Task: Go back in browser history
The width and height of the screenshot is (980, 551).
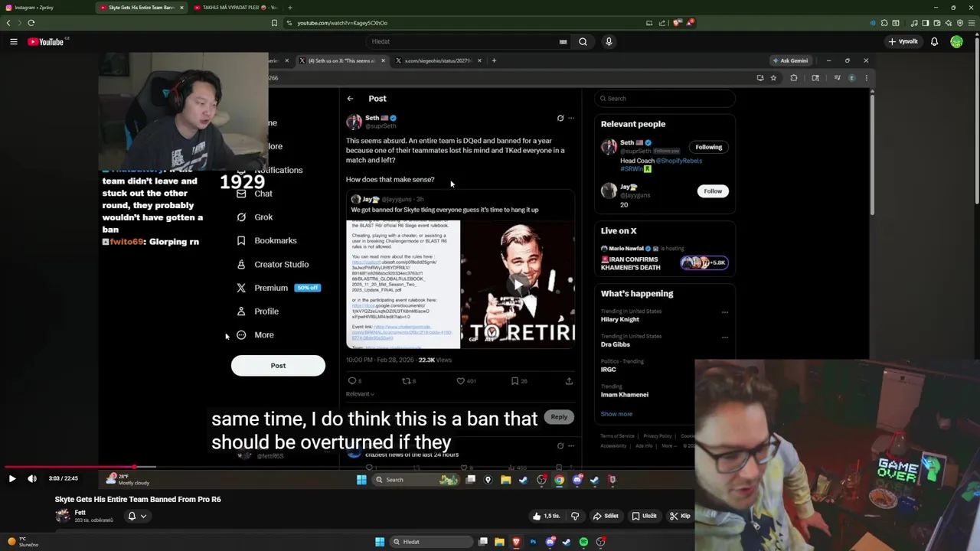Action: (8, 23)
